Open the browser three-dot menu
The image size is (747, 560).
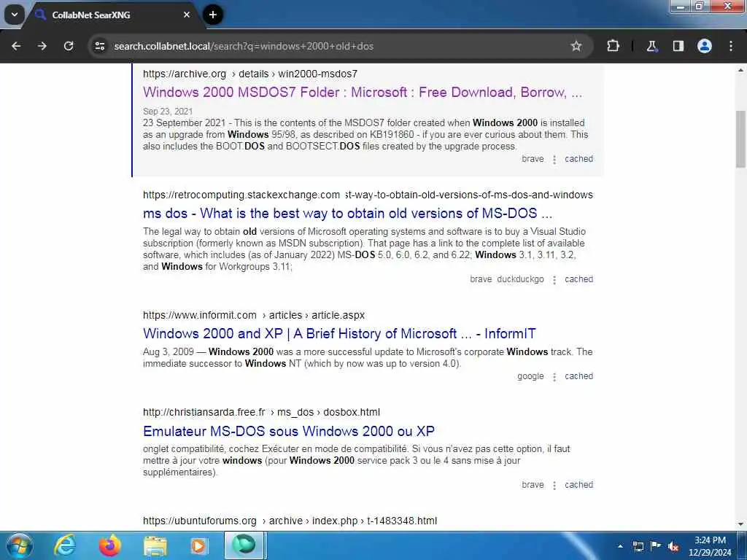click(x=731, y=46)
